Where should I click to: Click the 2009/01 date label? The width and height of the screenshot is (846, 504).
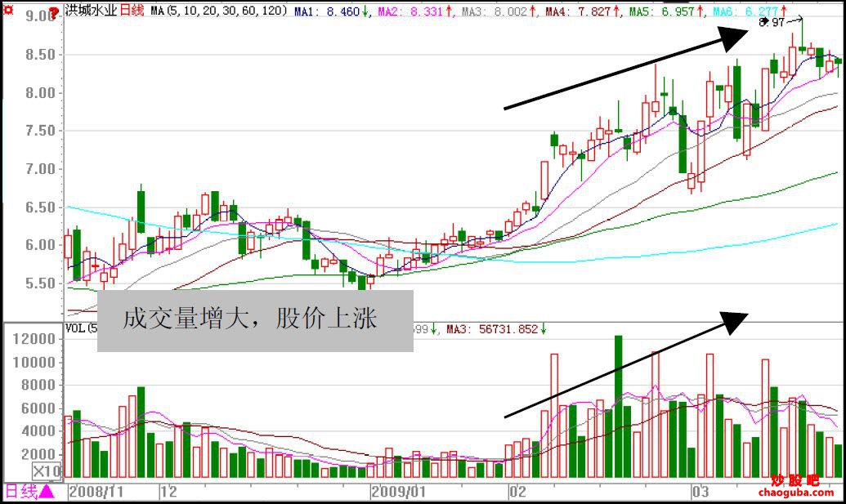[x=398, y=492]
